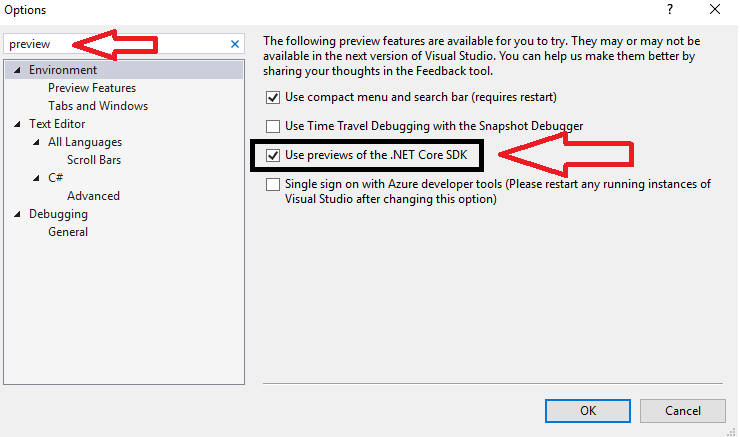Collapse the Environment tree node arrow
Screen dimensions: 740x437
tap(17, 70)
